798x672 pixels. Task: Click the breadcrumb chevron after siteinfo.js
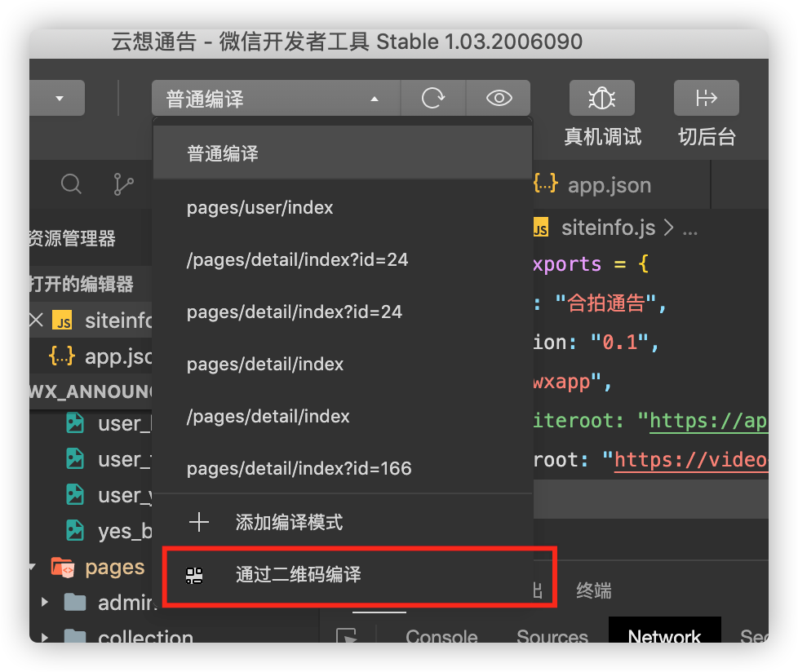point(669,228)
